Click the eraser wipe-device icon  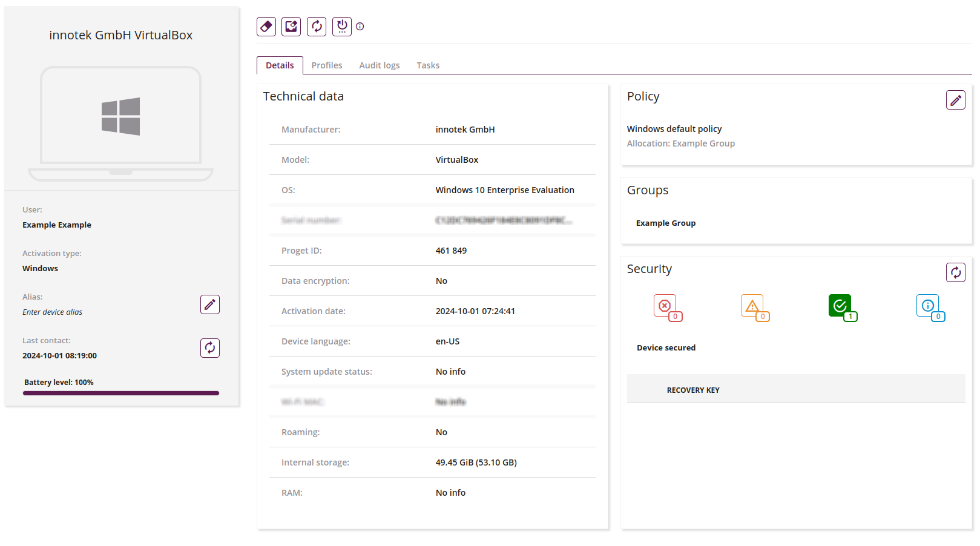(x=266, y=27)
